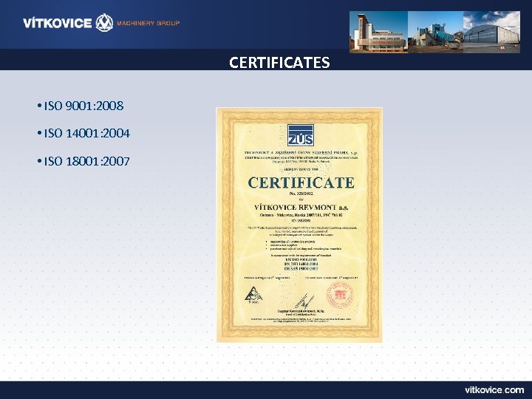Click the Vítkovice emblem logo icon
This screenshot has width=532, height=399.
tap(104, 23)
